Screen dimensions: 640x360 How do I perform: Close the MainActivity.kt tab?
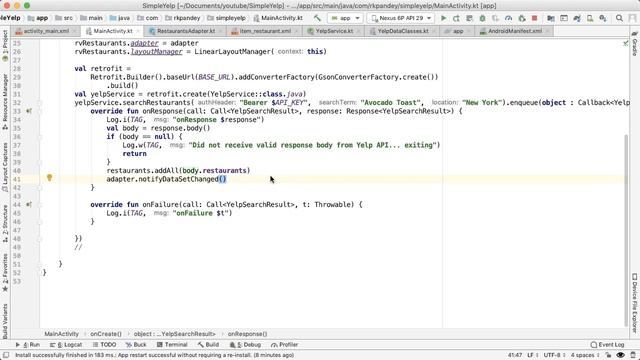(x=138, y=31)
